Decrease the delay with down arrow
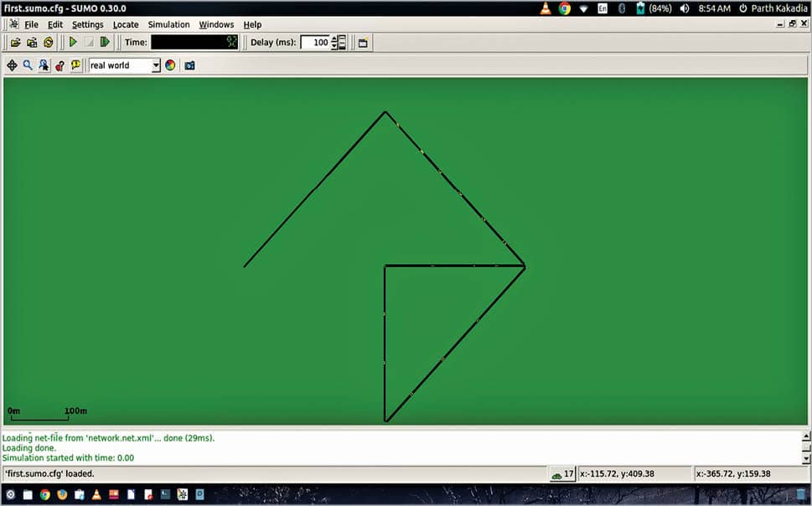 334,46
